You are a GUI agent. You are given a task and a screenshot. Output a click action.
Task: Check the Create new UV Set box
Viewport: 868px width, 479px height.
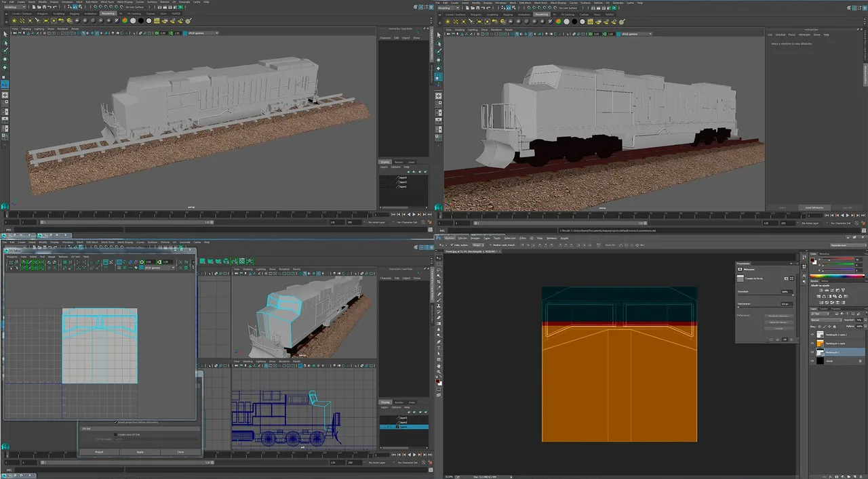[115, 434]
